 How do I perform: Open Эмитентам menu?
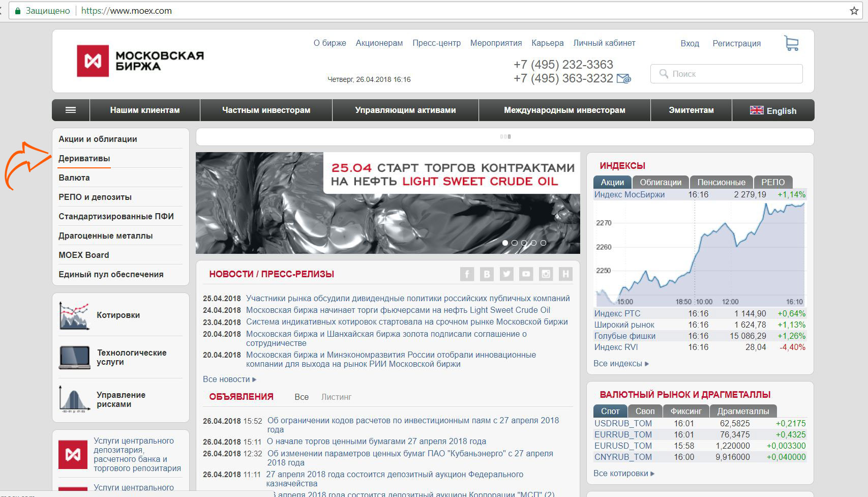click(691, 110)
